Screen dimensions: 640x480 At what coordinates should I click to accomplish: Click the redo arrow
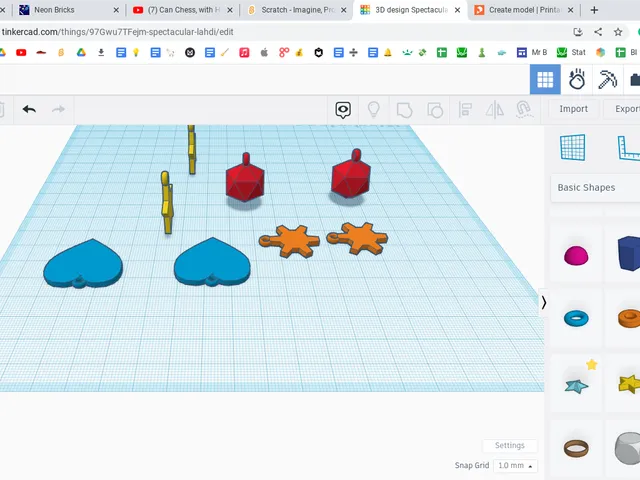click(58, 109)
